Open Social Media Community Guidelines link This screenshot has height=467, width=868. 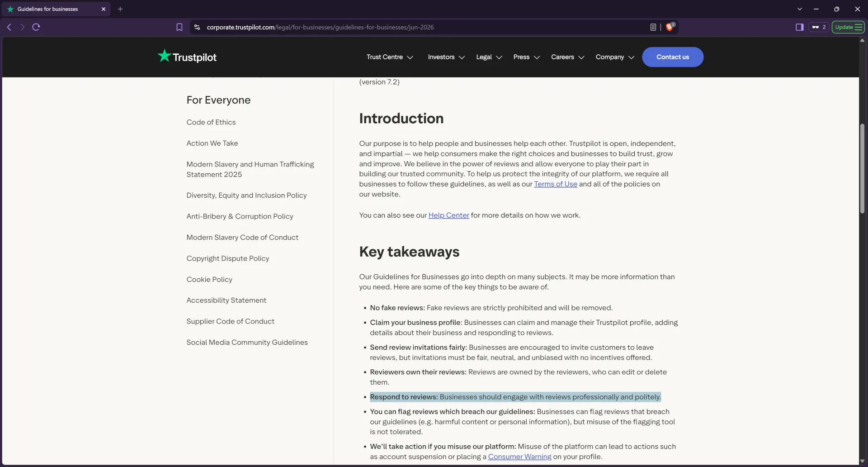pos(247,343)
